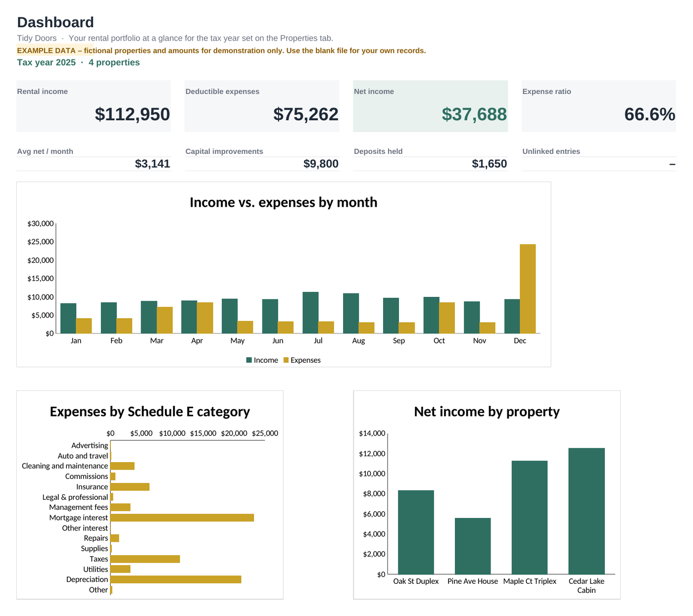Click the Taxes bar
This screenshot has width=693, height=616.
(x=145, y=559)
